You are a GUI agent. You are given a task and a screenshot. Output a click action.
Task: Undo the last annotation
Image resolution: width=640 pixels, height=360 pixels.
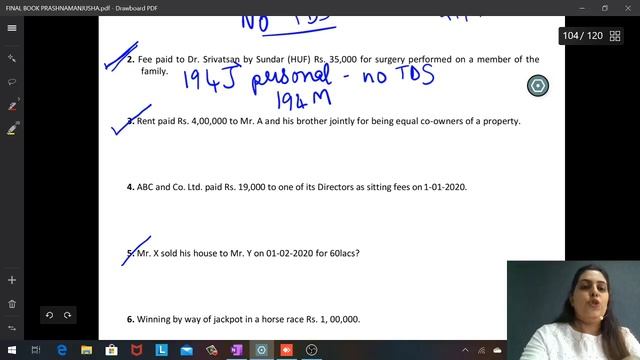tap(49, 315)
